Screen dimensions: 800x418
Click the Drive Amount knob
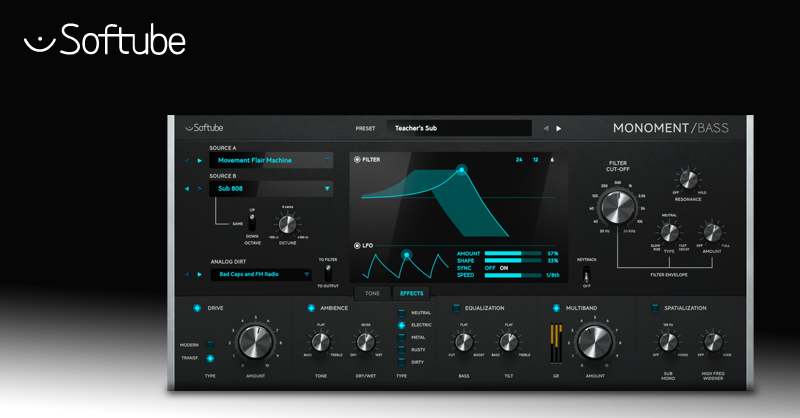click(256, 342)
